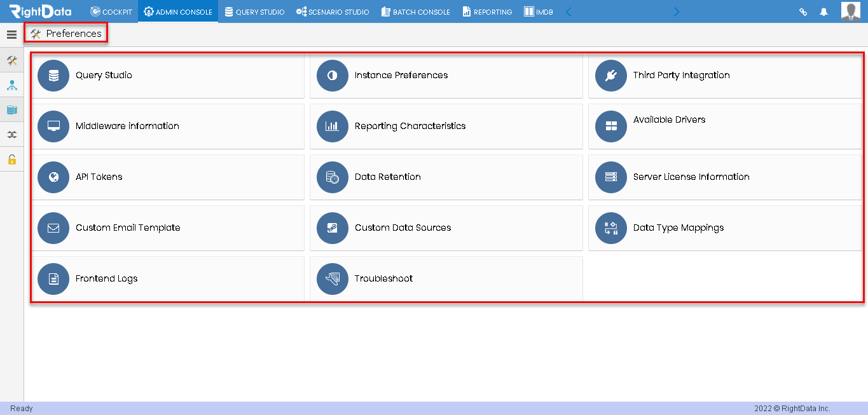Click the tools wrench sidebar icon
This screenshot has width=868, height=415.
11,60
